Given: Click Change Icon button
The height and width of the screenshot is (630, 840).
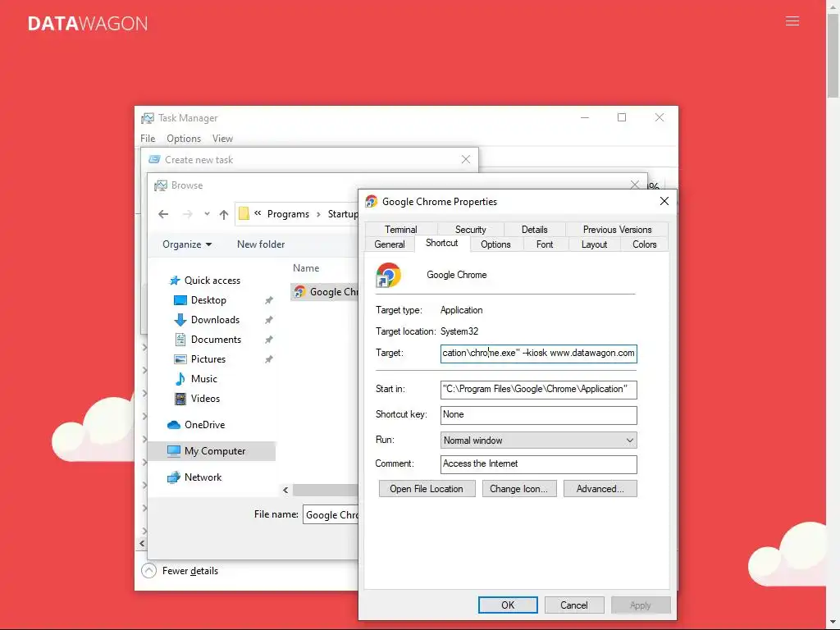Looking at the screenshot, I should click(518, 489).
